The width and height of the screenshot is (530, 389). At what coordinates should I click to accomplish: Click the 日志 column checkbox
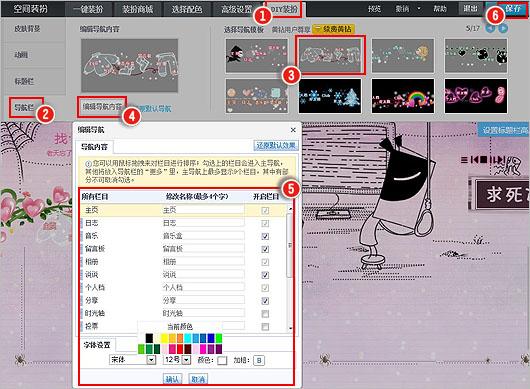(265, 223)
